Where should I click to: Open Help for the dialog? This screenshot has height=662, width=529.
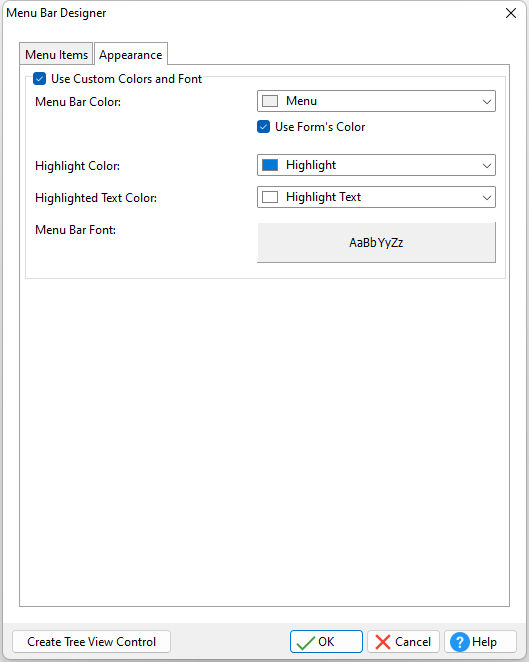pos(480,642)
